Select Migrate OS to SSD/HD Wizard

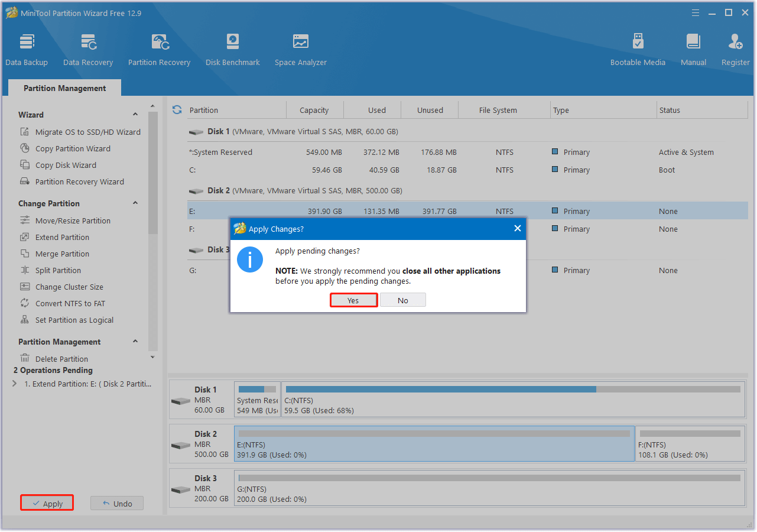[x=80, y=132]
